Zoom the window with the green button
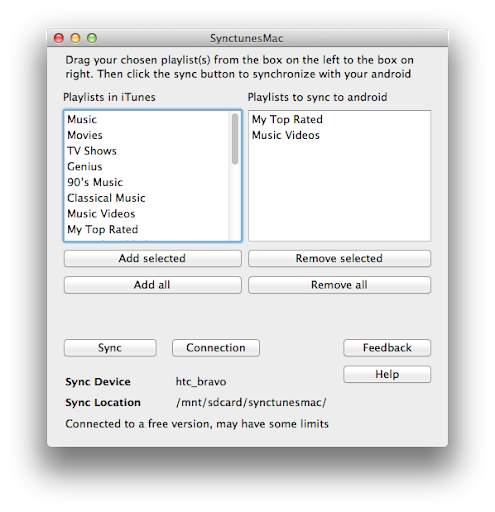This screenshot has height=512, width=495. (x=92, y=38)
